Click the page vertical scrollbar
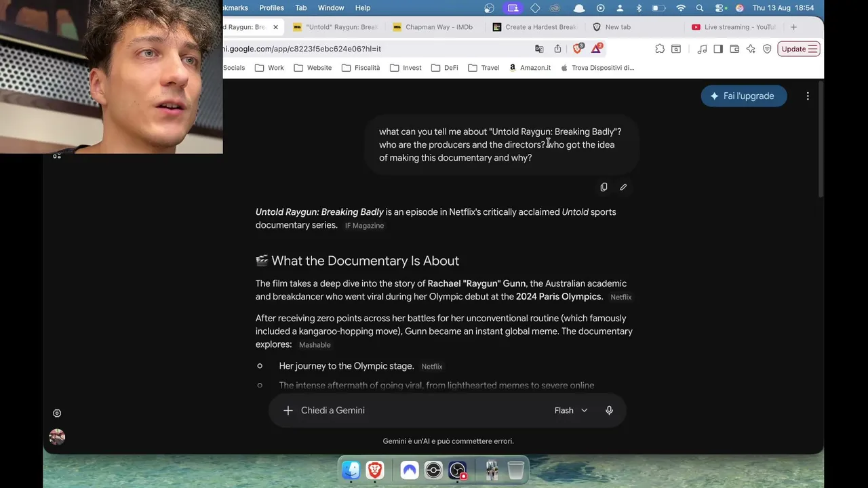The image size is (868, 488). tap(821, 140)
